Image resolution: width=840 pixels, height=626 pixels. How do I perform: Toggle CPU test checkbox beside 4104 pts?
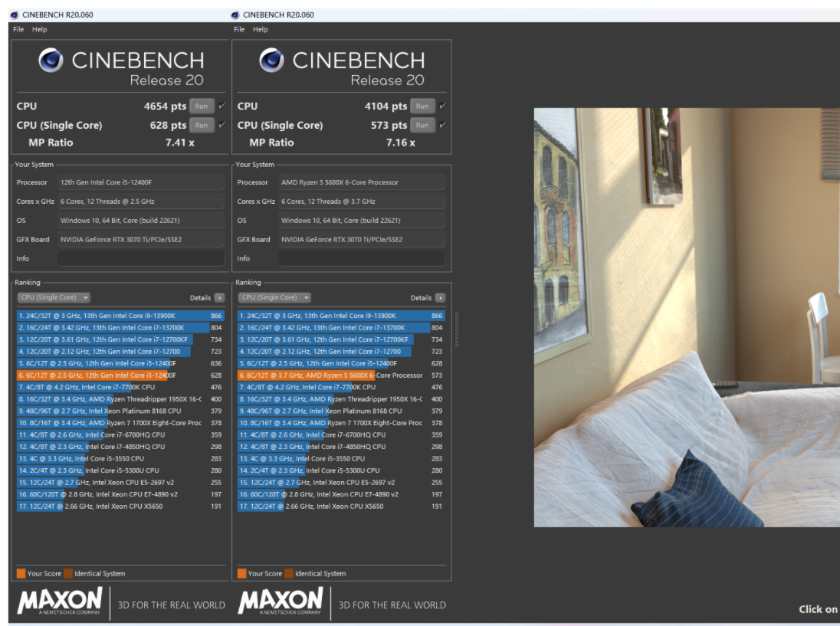[x=442, y=106]
